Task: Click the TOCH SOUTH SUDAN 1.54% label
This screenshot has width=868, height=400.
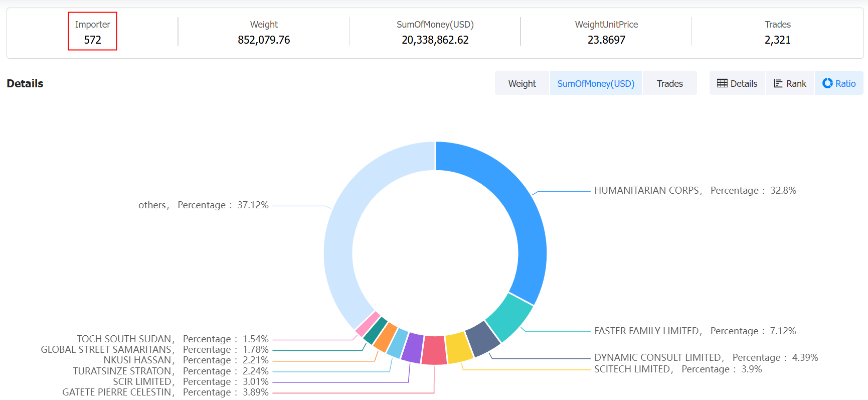Action: pyautogui.click(x=173, y=339)
